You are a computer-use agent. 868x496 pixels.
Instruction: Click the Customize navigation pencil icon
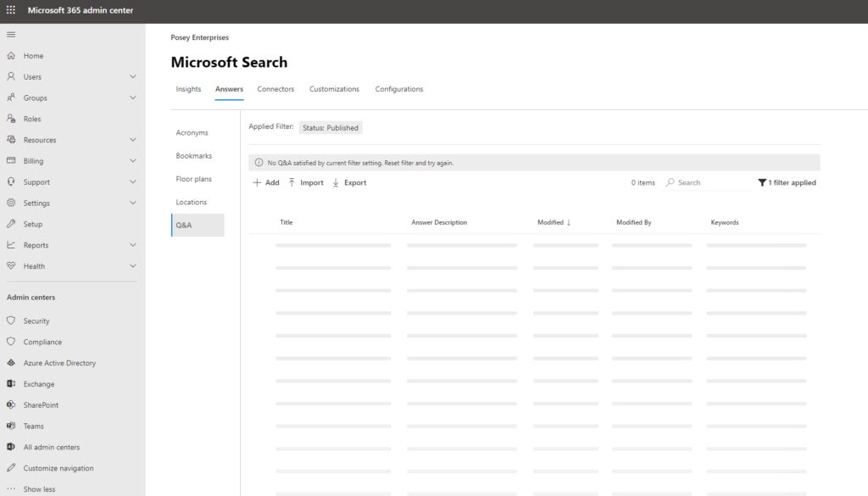coord(11,468)
